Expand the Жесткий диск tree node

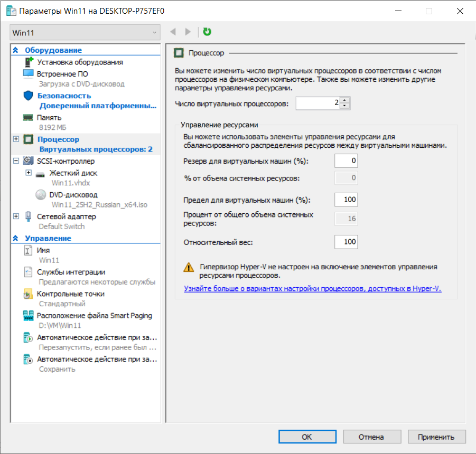click(x=29, y=173)
